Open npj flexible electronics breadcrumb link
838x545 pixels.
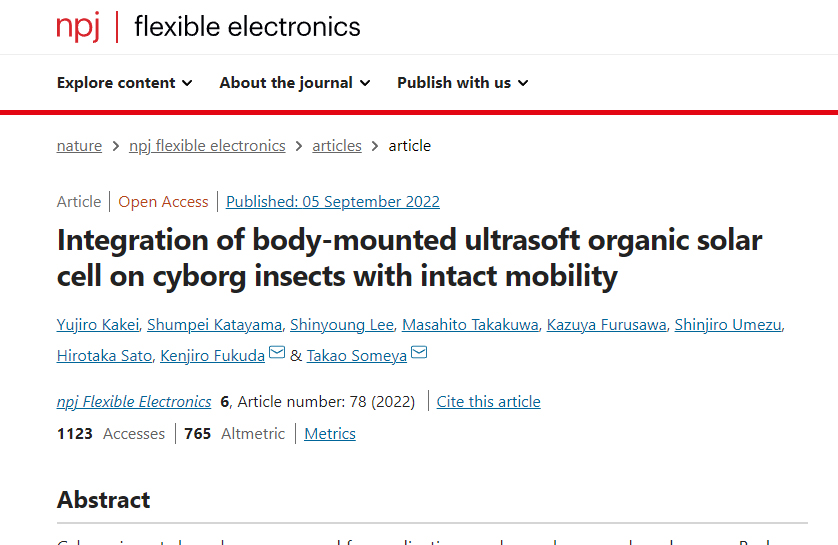point(207,146)
